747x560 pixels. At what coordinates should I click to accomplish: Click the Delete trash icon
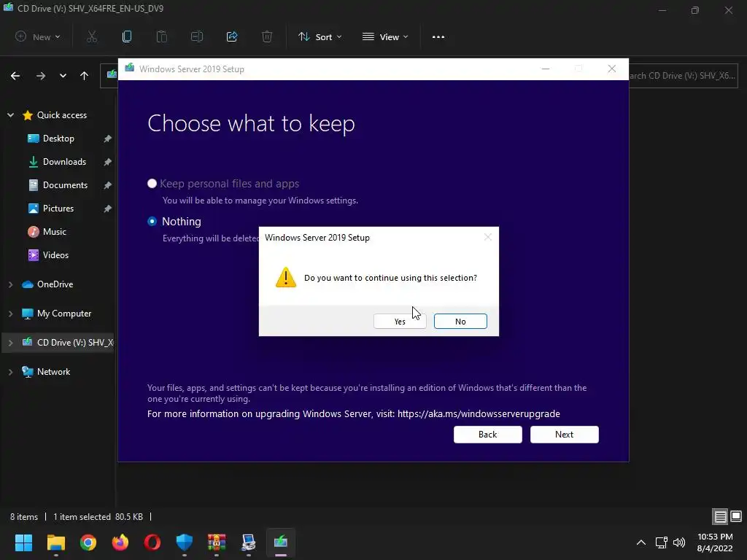(267, 36)
